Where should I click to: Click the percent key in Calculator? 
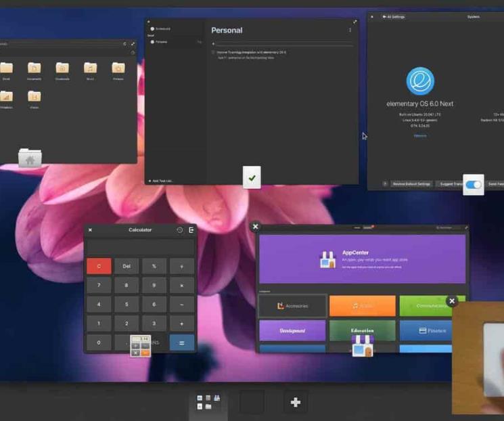pyautogui.click(x=154, y=266)
